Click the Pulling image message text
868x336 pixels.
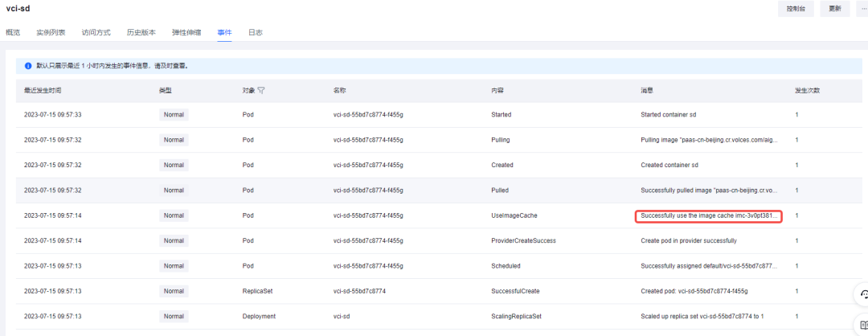pyautogui.click(x=709, y=140)
